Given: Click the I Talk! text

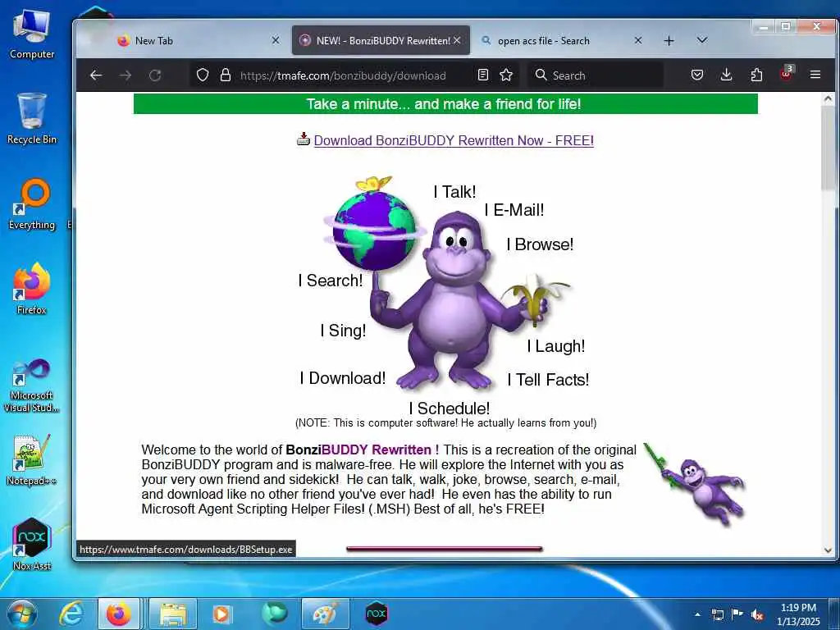Looking at the screenshot, I should point(454,192).
